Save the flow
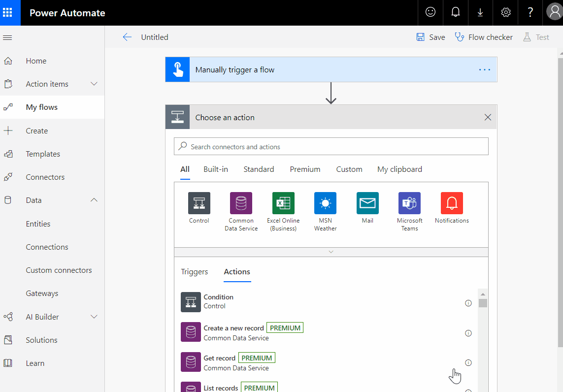563x392 pixels. click(x=431, y=37)
